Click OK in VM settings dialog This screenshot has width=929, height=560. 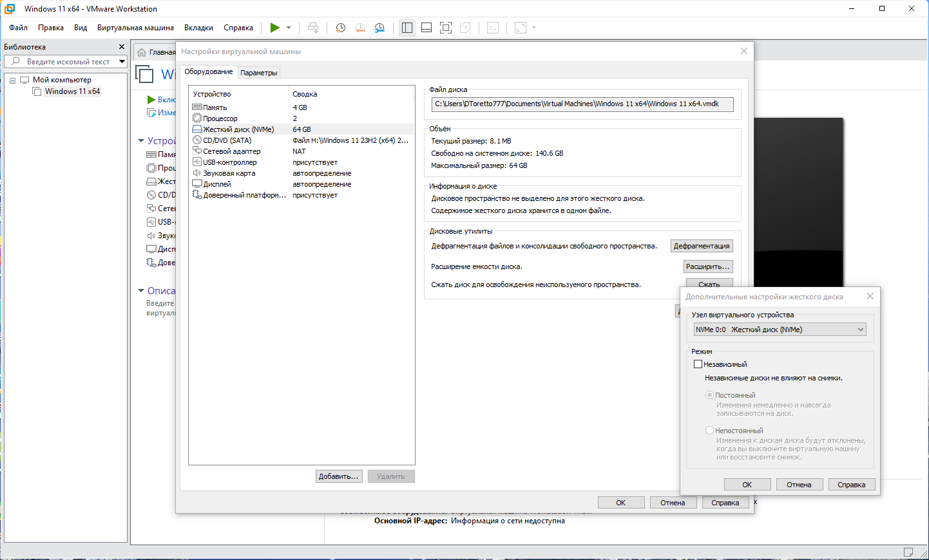[621, 503]
